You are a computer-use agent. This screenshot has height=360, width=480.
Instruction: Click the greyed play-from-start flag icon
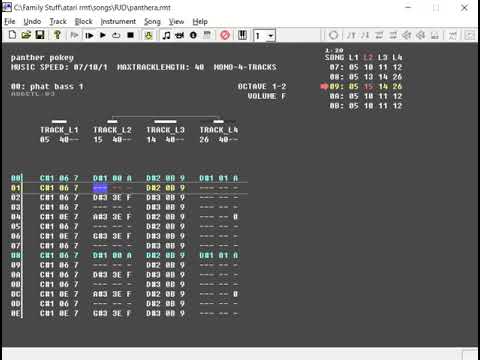coord(74,35)
